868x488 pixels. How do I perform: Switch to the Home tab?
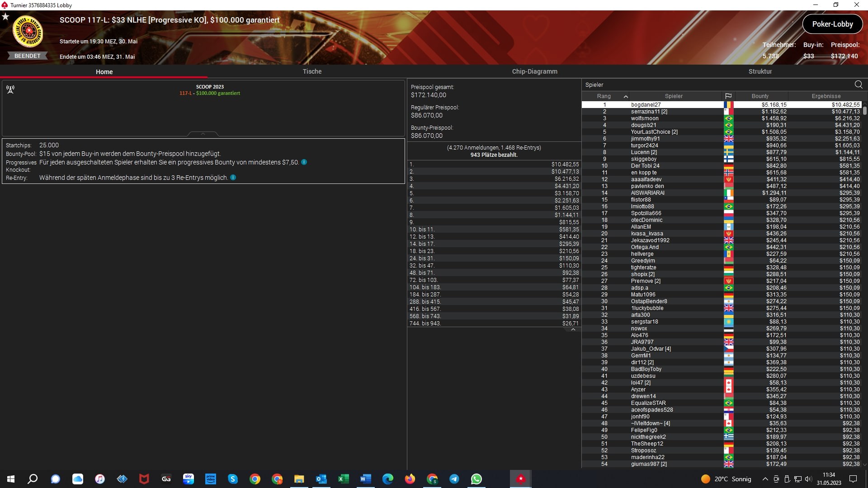coord(104,72)
